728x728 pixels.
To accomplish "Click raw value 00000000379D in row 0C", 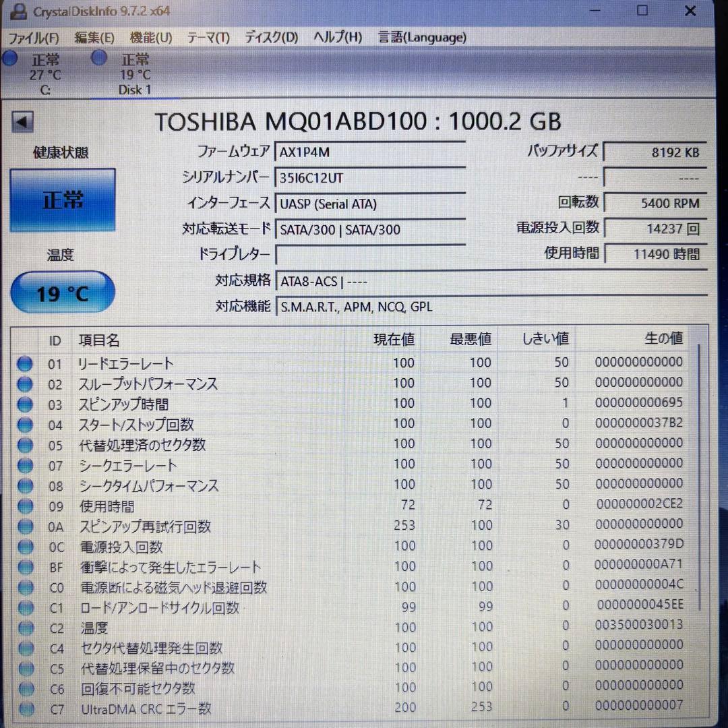I will (x=639, y=544).
